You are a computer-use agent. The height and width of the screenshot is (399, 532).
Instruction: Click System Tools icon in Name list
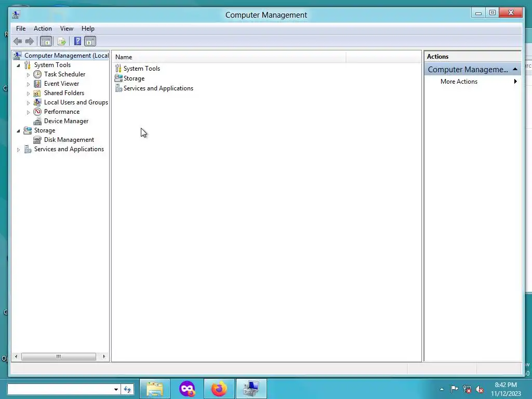click(x=118, y=69)
